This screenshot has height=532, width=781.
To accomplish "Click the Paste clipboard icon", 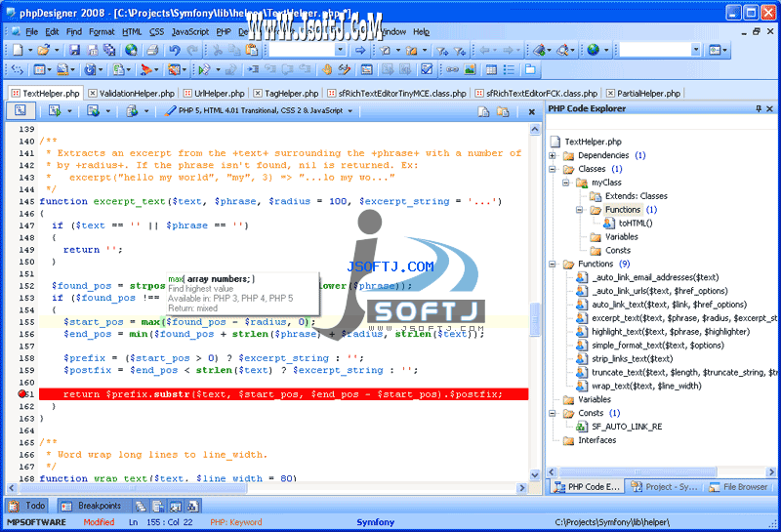I will pos(252,50).
